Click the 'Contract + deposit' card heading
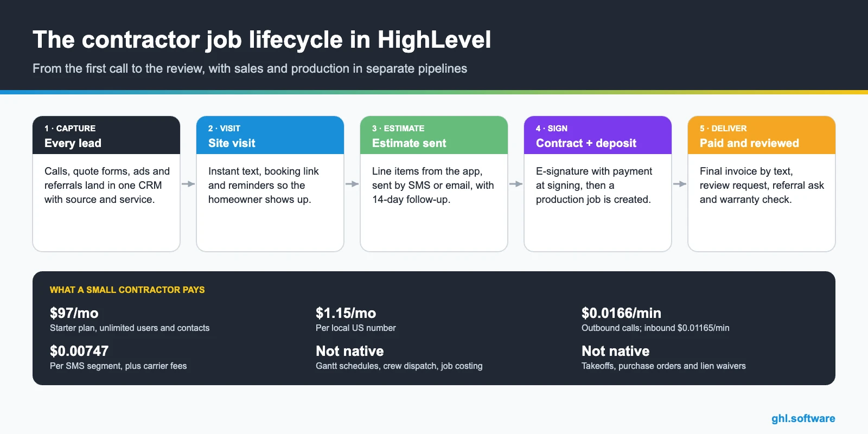The height and width of the screenshot is (434, 868). (x=586, y=143)
